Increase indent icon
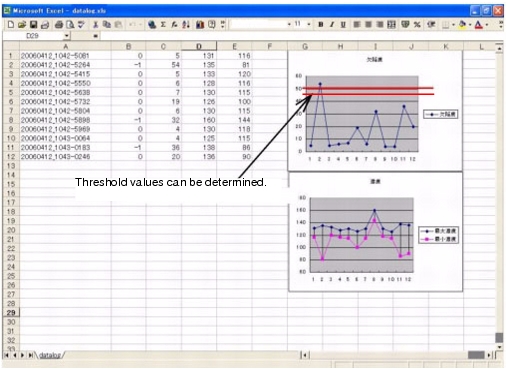507x369 pixels. [431, 24]
